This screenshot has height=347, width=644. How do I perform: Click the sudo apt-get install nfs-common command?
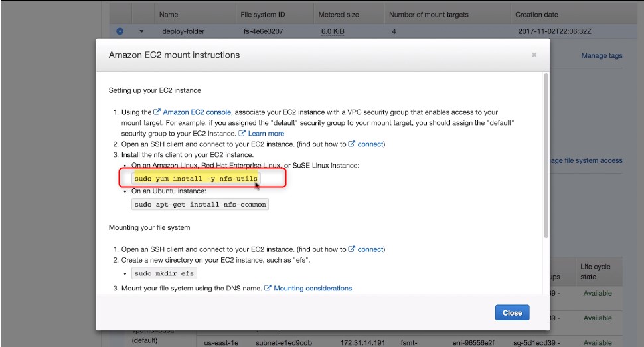coord(200,204)
